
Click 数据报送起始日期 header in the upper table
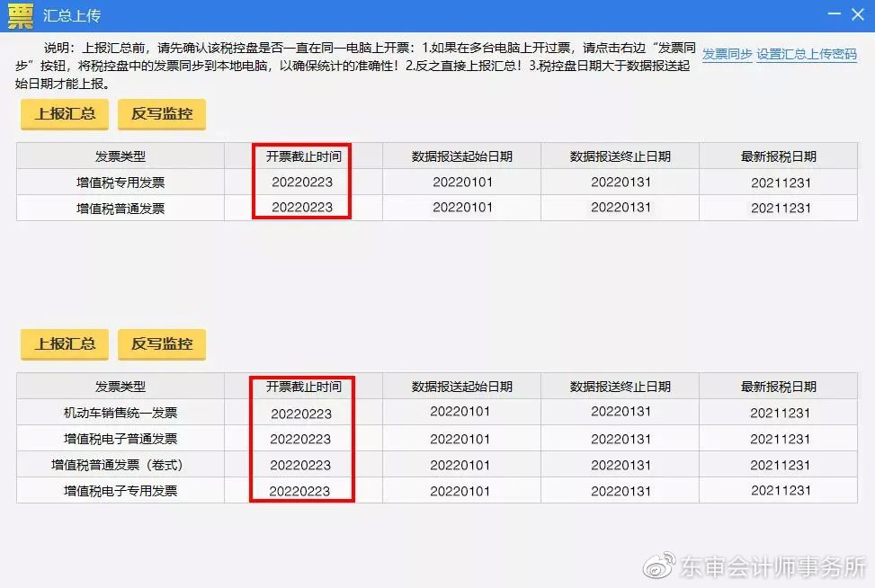[x=462, y=156]
